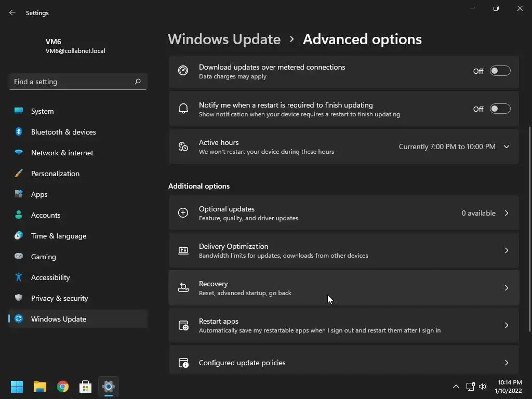Click the 'Advanced options' page title
The height and width of the screenshot is (399, 532).
coord(362,39)
